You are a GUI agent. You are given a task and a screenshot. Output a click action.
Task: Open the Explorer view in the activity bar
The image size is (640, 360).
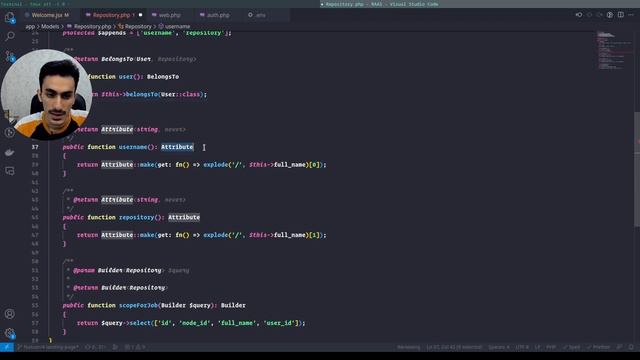click(x=9, y=18)
